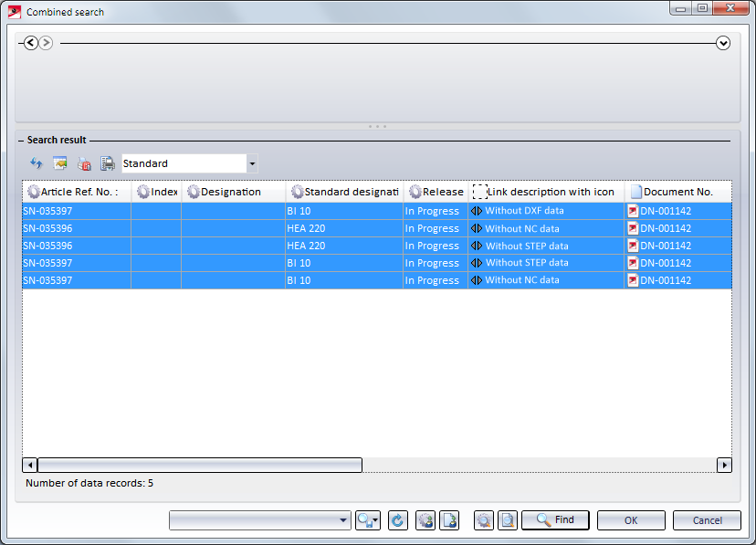
Task: Open the Standard result list dropdown
Action: point(252,163)
